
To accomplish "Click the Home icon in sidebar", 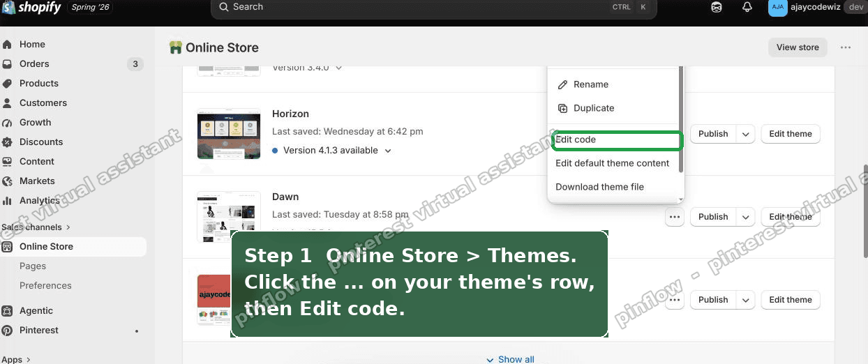I will (x=8, y=44).
